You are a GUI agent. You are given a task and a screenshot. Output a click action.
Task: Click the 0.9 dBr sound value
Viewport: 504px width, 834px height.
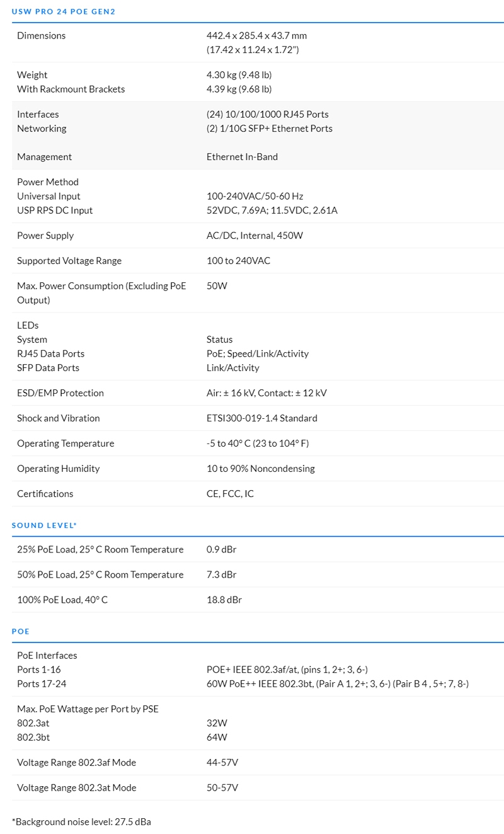222,550
